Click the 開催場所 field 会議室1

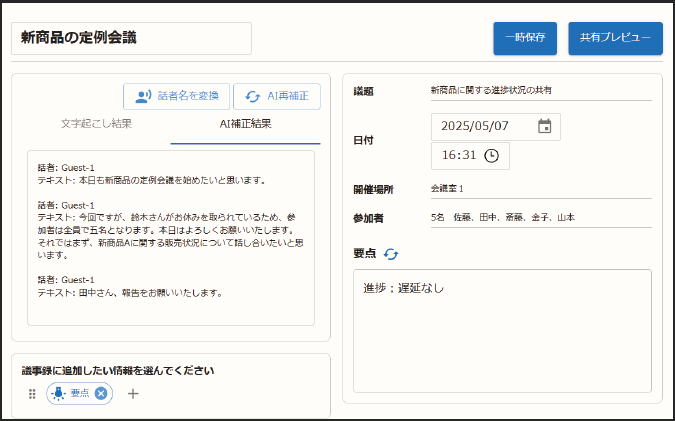point(541,189)
